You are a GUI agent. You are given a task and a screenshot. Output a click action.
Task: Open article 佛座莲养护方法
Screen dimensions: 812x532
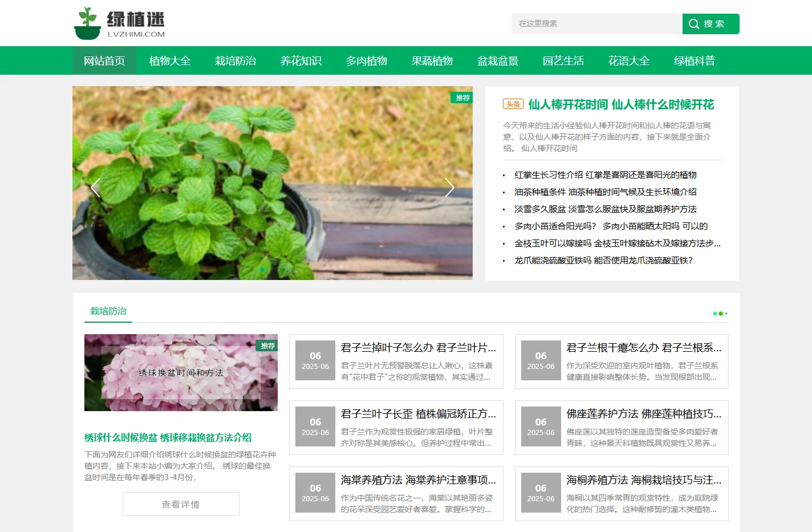pos(644,414)
